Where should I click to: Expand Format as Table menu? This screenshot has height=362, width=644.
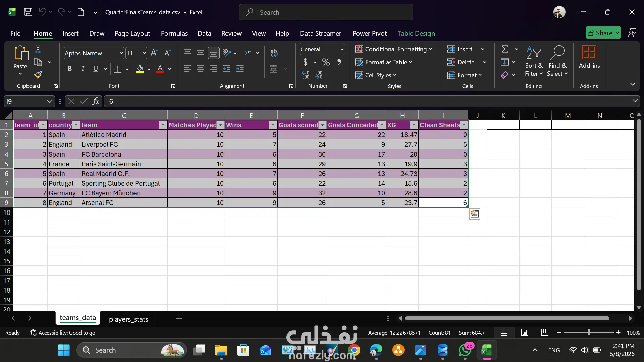coord(384,62)
